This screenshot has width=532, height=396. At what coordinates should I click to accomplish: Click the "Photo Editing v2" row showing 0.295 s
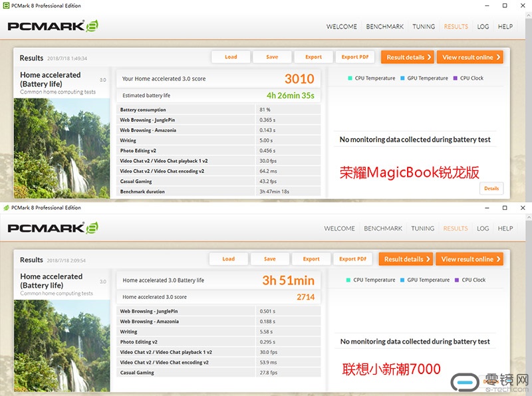[x=219, y=342]
